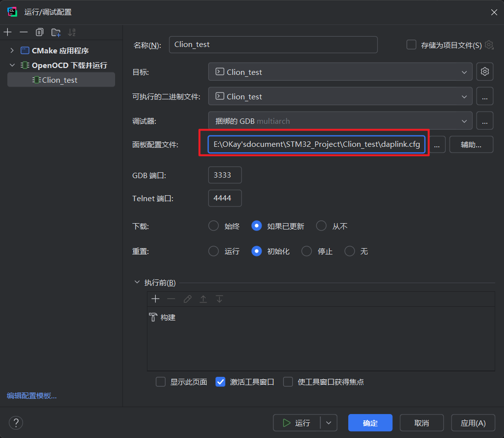Remove the selected configuration
The width and height of the screenshot is (504, 438).
point(24,32)
